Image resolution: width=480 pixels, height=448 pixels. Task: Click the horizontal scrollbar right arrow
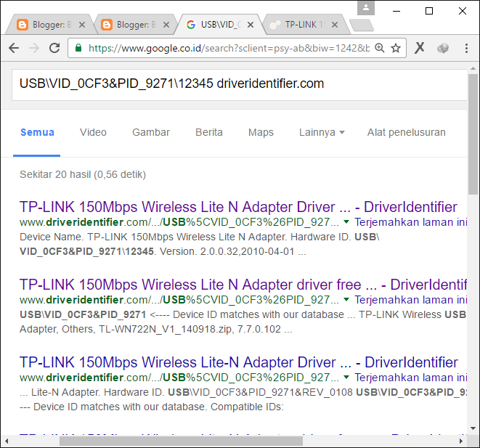point(461,441)
